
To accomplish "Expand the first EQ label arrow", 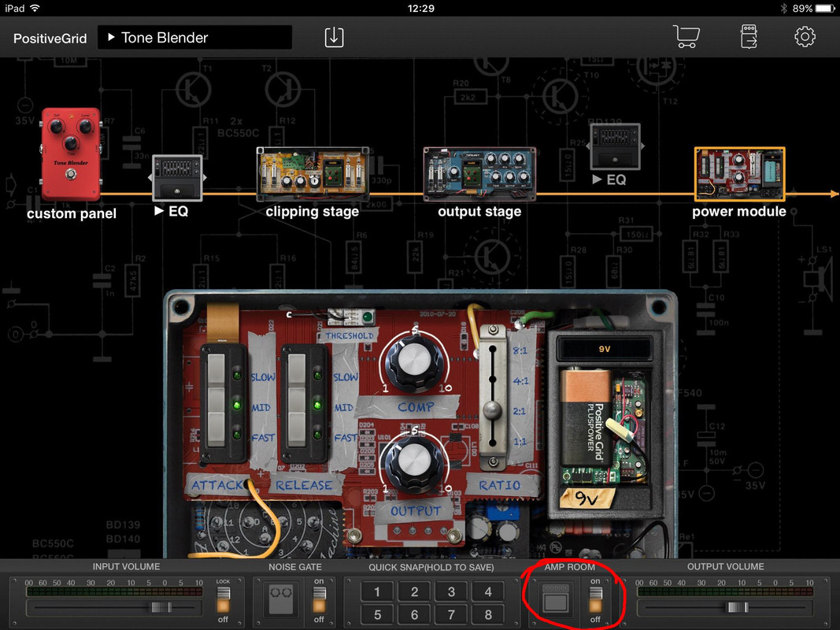I will (x=159, y=211).
